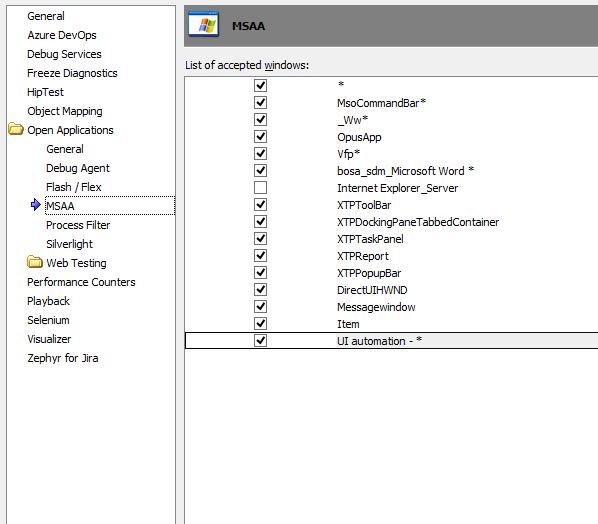
Task: Select Flash / Flex options
Action: tap(74, 187)
